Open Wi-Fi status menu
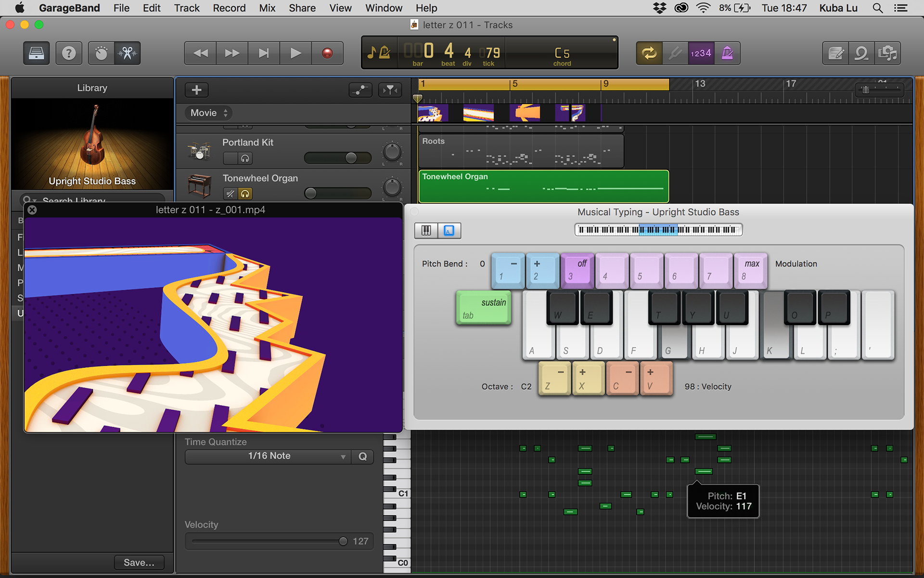 tap(703, 8)
